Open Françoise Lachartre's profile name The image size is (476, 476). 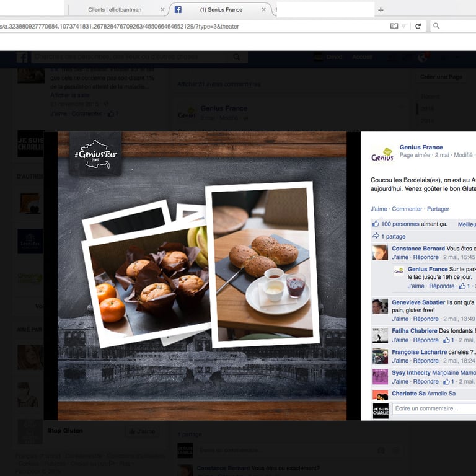[419, 352]
